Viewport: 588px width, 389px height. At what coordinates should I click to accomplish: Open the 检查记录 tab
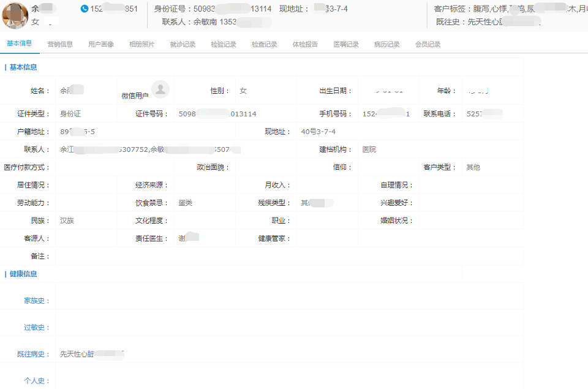point(264,44)
